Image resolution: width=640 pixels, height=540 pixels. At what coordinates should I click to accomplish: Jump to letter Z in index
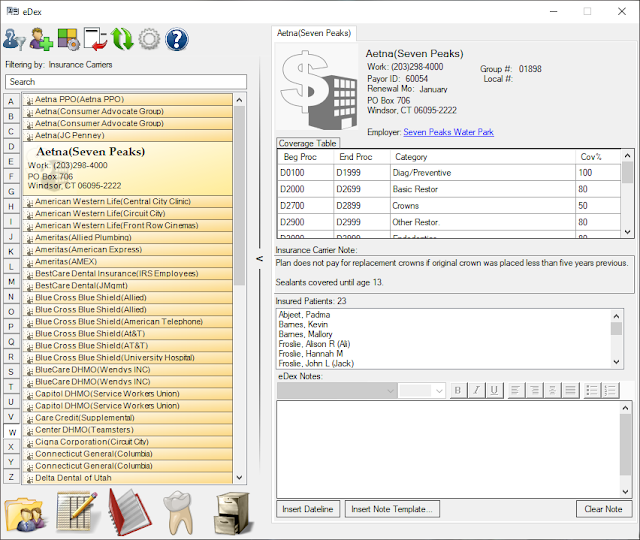(11, 477)
